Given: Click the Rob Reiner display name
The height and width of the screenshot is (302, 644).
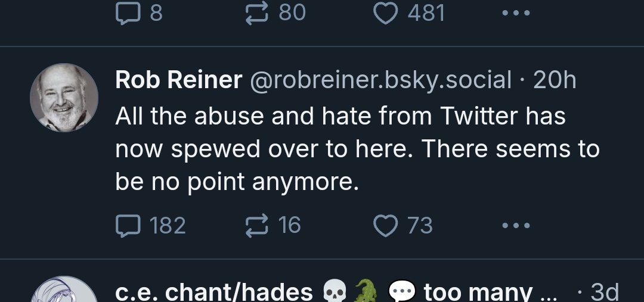Looking at the screenshot, I should point(179,79).
